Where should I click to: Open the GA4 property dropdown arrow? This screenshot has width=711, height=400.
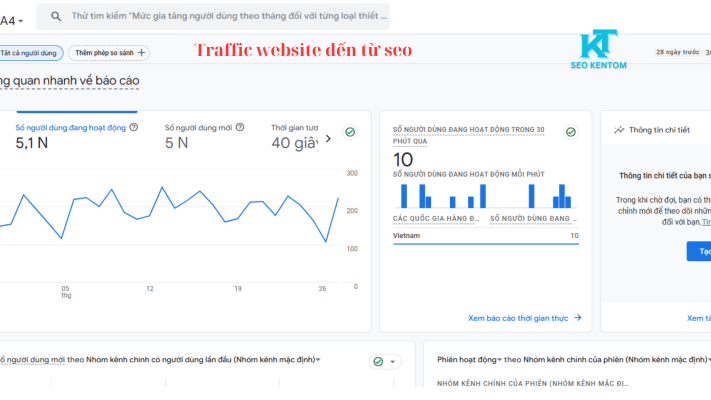(20, 21)
